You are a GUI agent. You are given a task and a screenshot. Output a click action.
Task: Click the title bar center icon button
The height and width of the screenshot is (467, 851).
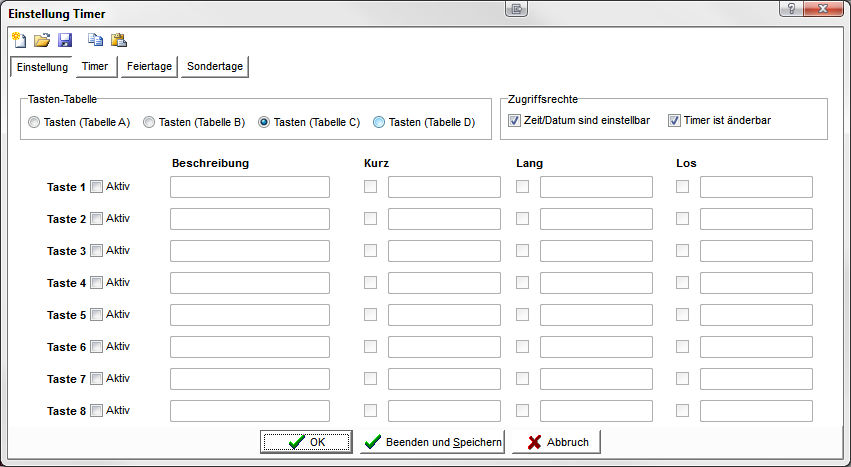coord(516,10)
